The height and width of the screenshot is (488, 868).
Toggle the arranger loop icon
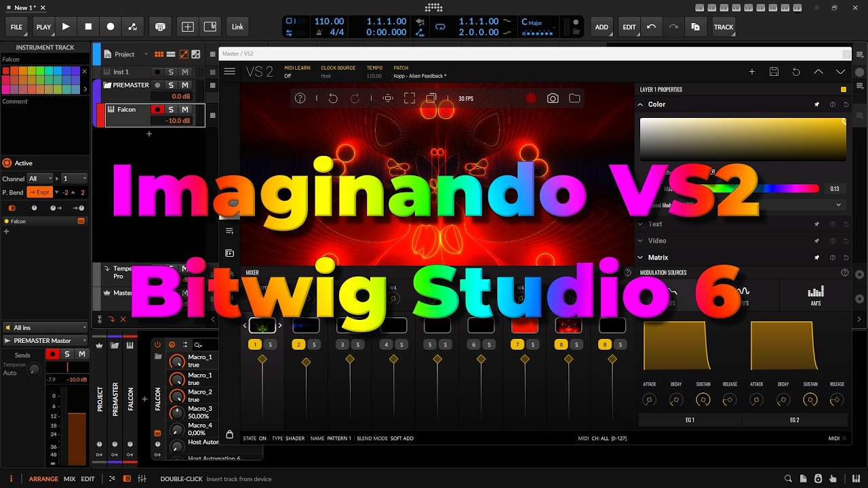[x=440, y=27]
